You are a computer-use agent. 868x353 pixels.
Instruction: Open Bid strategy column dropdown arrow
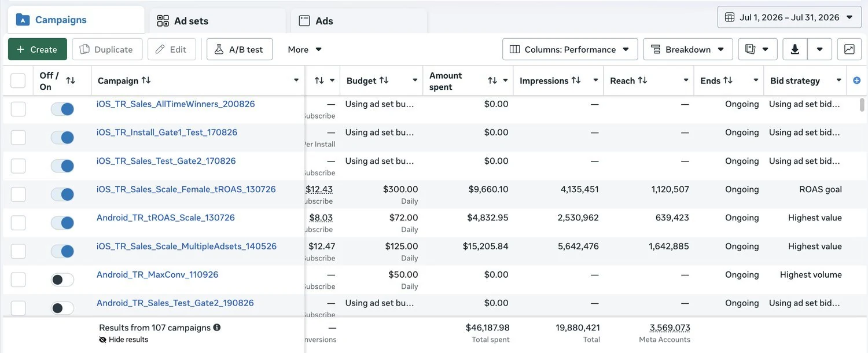838,80
